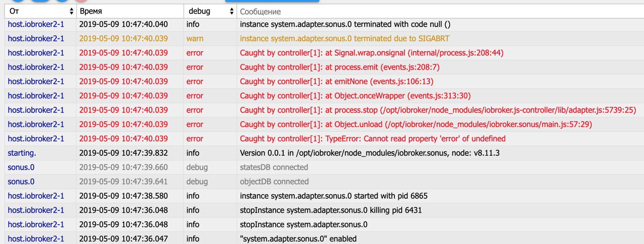Select the Signal.wrap.onsignal error message
644x244 pixels.
372,53
